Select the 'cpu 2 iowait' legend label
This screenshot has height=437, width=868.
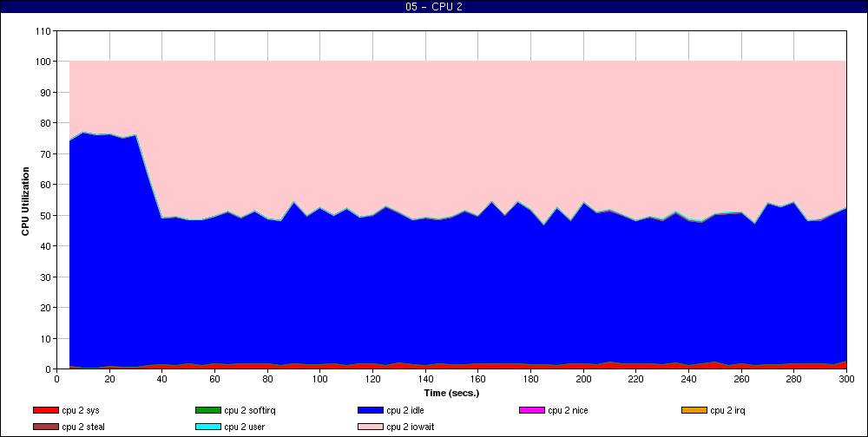[x=411, y=427]
